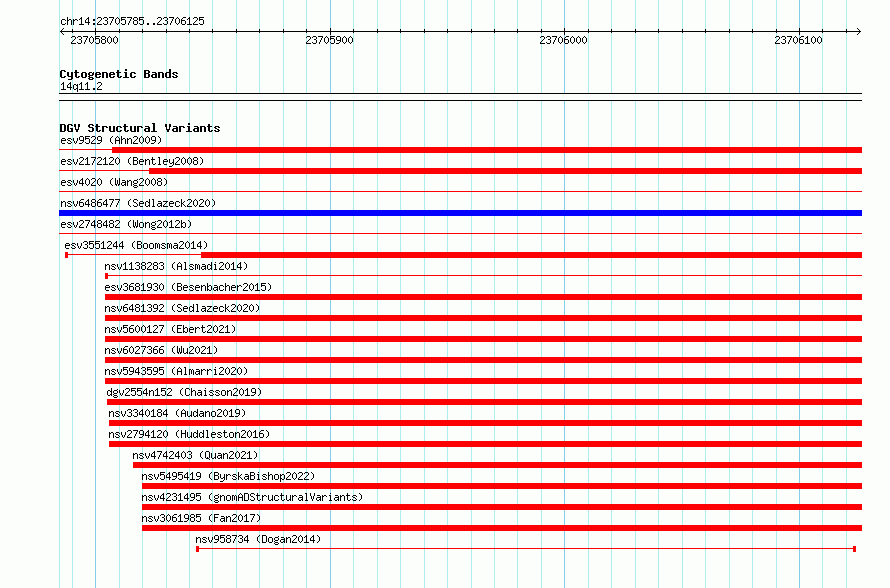
Task: Click the nsv958734 thin red feature line
Action: click(x=526, y=549)
